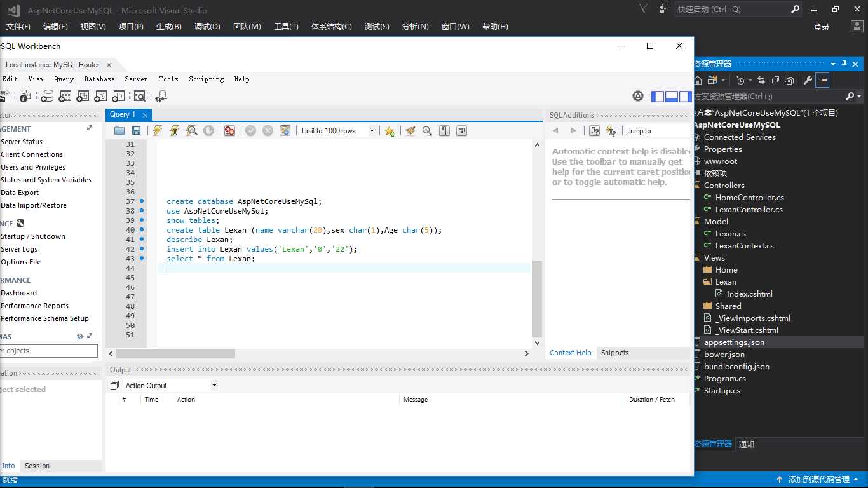Open the Workbench preferences gear icon
Viewport: 868px width, 488px height.
coord(638,97)
